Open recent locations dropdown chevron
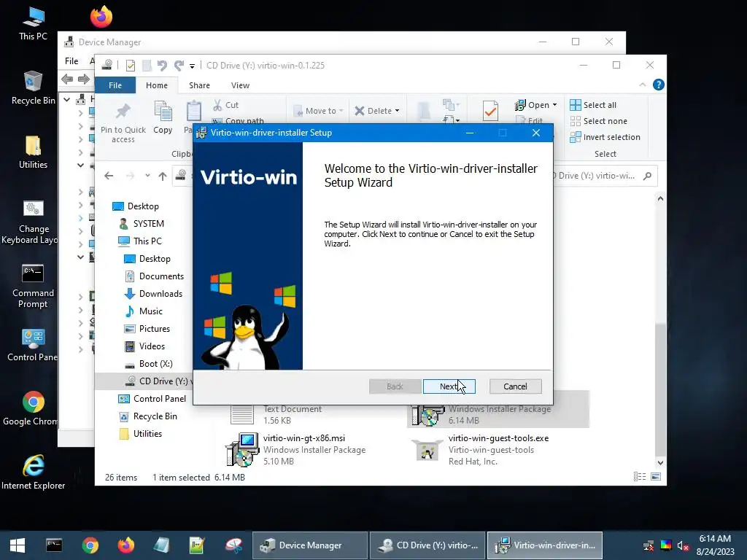This screenshot has width=747, height=560. click(147, 176)
